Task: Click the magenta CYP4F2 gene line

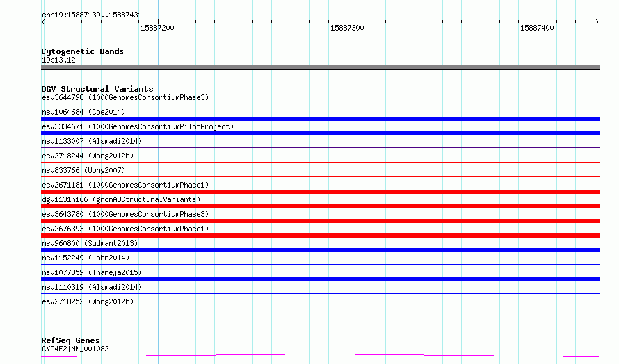Action: coord(320,354)
